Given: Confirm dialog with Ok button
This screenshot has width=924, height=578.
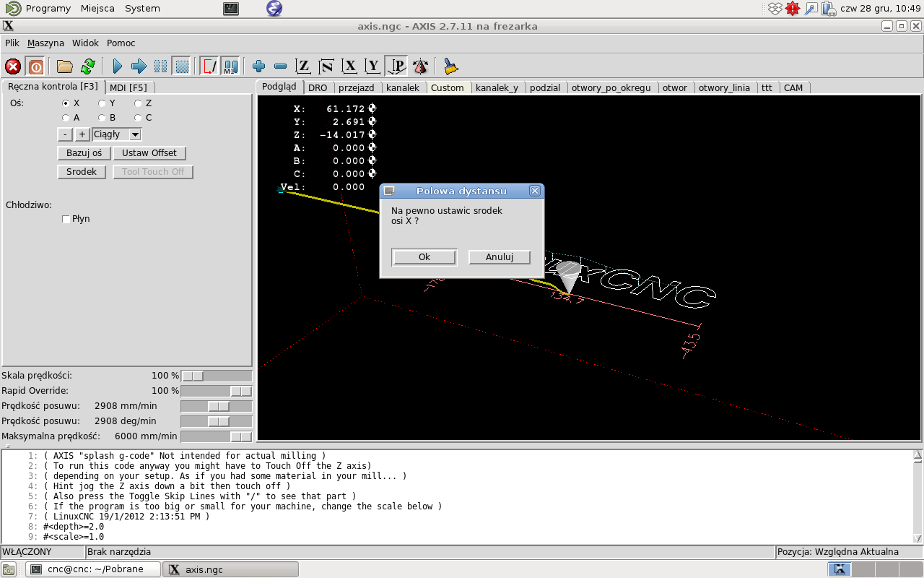Looking at the screenshot, I should pyautogui.click(x=424, y=257).
